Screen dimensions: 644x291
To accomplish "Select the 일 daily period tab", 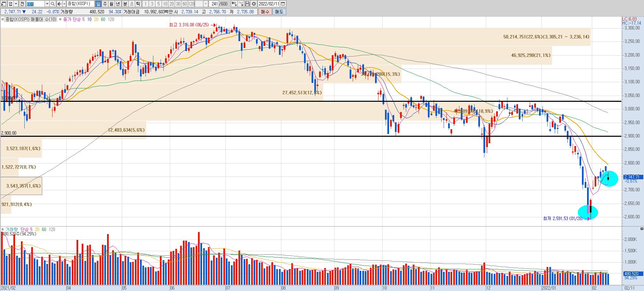I will click(x=98, y=4).
